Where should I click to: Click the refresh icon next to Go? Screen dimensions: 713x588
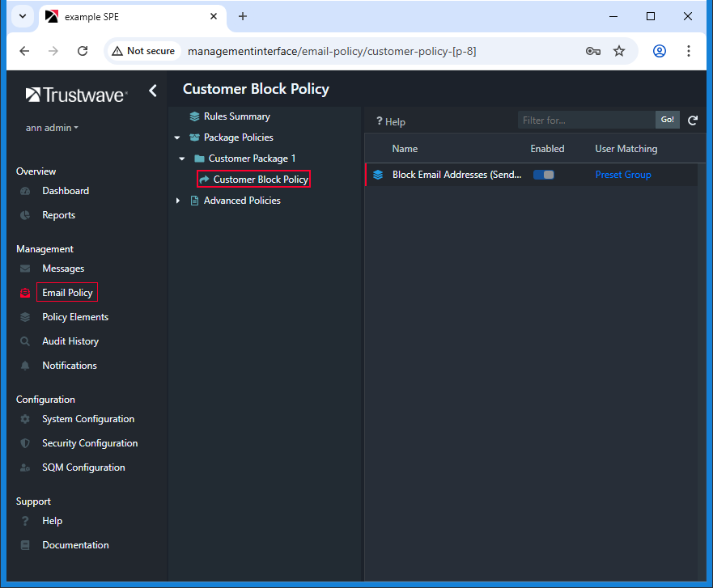[x=693, y=121]
